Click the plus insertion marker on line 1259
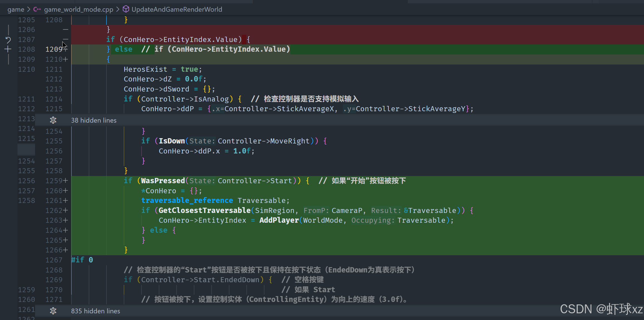Viewport: 644px width, 320px height. click(65, 181)
